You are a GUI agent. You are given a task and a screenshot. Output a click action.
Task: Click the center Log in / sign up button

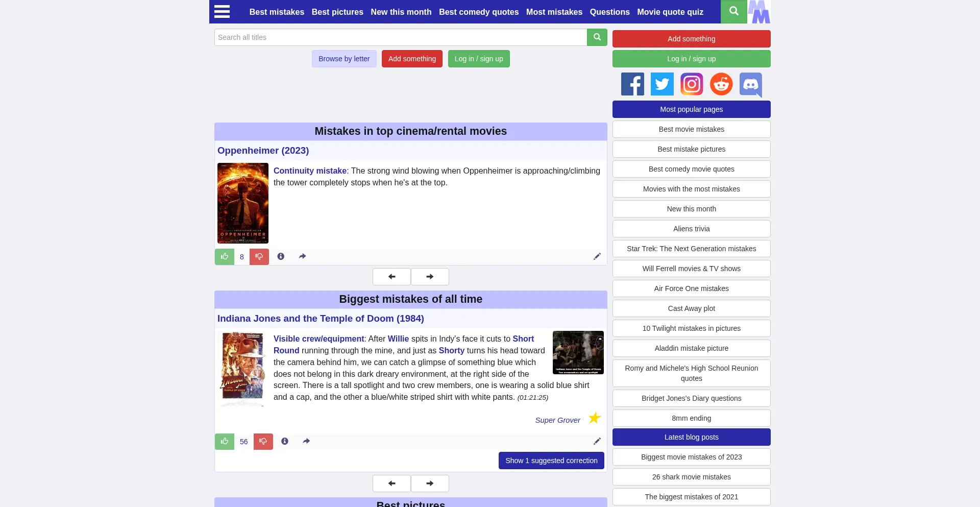(479, 59)
